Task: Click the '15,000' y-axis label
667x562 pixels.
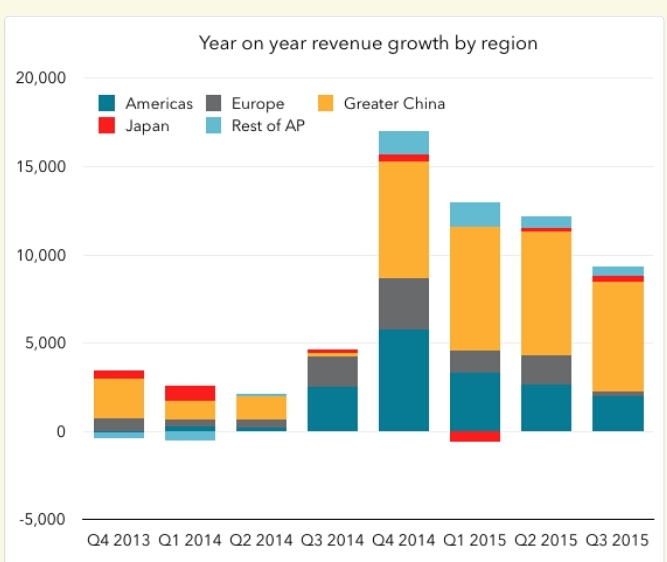Action: 41,167
